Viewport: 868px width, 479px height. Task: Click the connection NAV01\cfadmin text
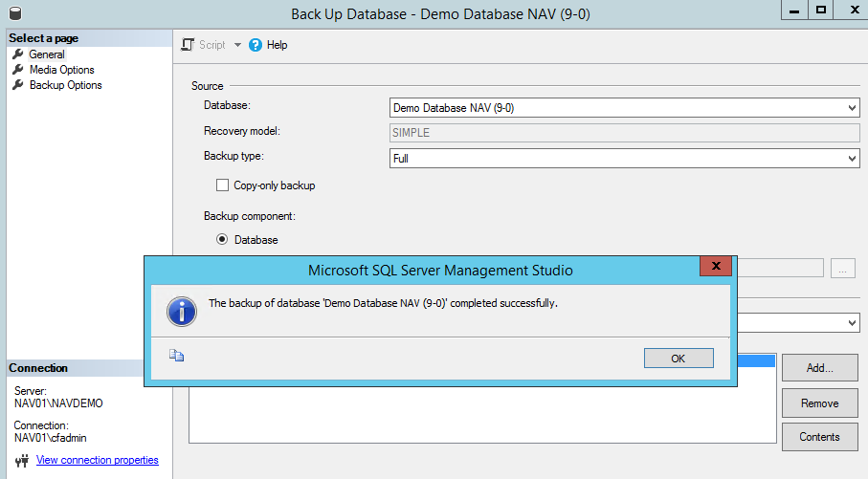tap(51, 438)
